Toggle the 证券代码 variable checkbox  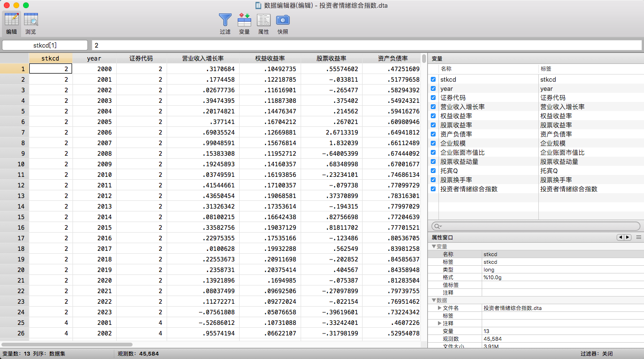[x=434, y=98]
